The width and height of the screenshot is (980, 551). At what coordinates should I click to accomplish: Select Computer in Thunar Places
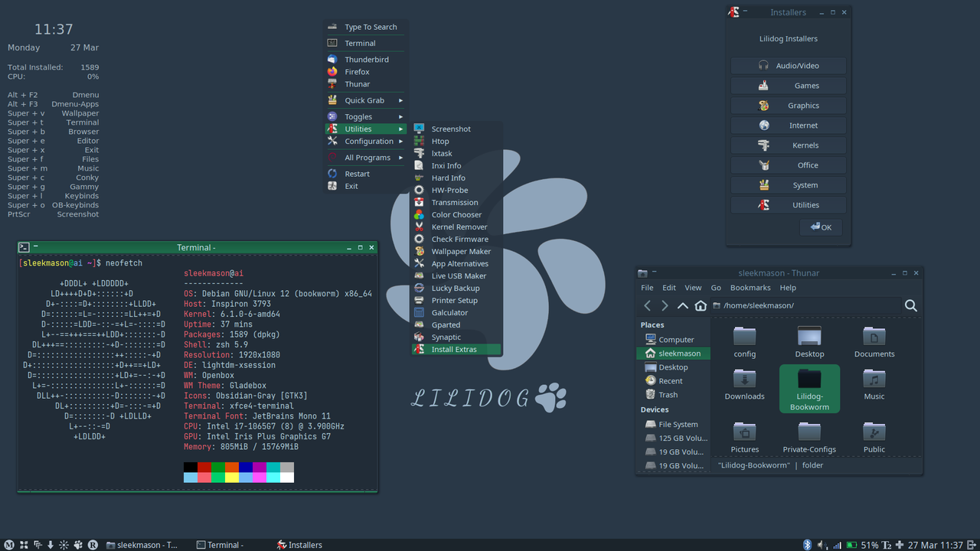click(x=673, y=339)
